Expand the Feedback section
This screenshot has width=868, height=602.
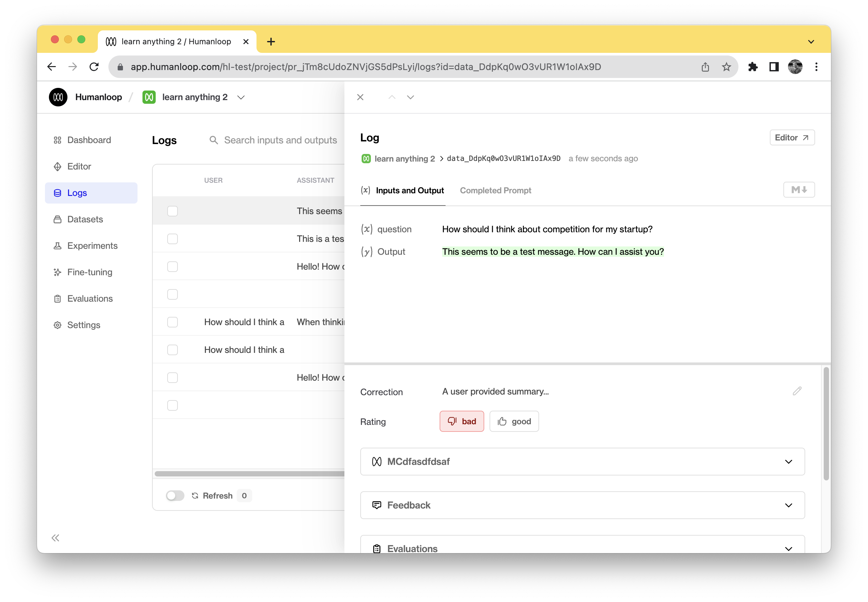click(582, 505)
